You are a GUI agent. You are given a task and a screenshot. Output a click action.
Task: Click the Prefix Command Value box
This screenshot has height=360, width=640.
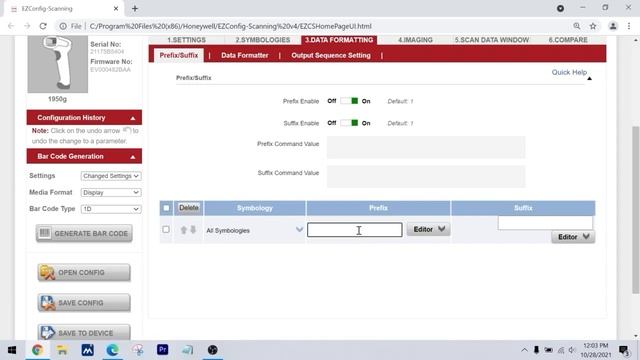click(x=426, y=147)
